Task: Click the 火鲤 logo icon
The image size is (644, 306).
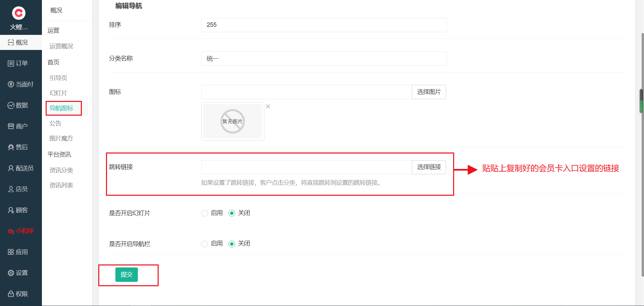Action: [x=19, y=13]
